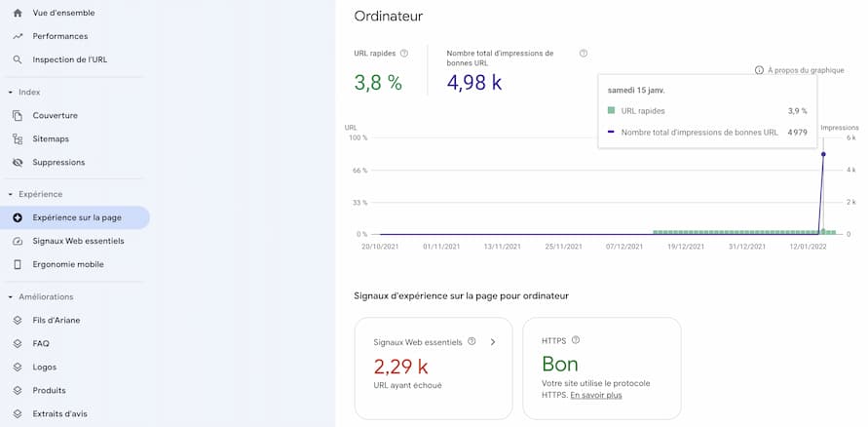Click the help icon beside HTTPS
The image size is (868, 427).
pyautogui.click(x=576, y=340)
